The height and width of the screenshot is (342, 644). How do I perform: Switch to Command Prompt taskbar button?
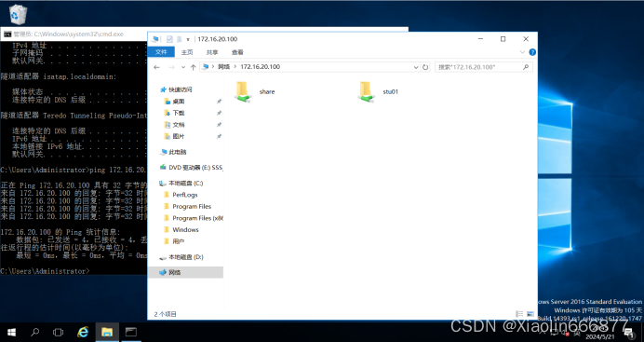[131, 332]
